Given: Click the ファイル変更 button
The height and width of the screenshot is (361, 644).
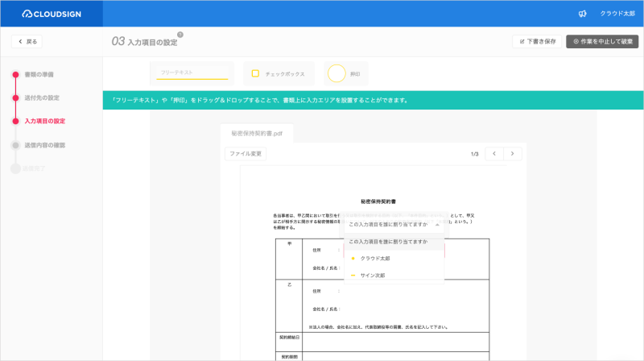Looking at the screenshot, I should (x=245, y=153).
